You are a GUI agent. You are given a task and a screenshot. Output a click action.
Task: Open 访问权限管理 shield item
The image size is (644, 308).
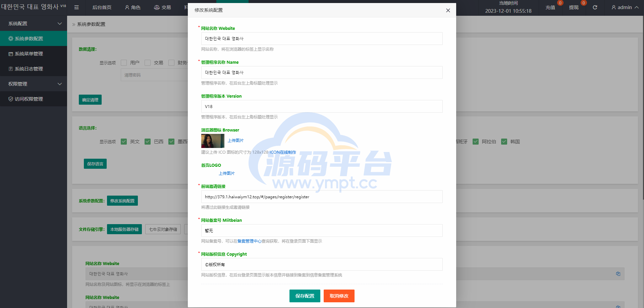tap(29, 99)
